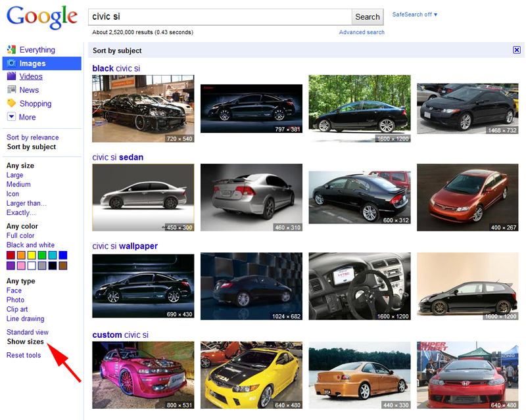Open the steering wheel interior thumbnail

coord(360,286)
